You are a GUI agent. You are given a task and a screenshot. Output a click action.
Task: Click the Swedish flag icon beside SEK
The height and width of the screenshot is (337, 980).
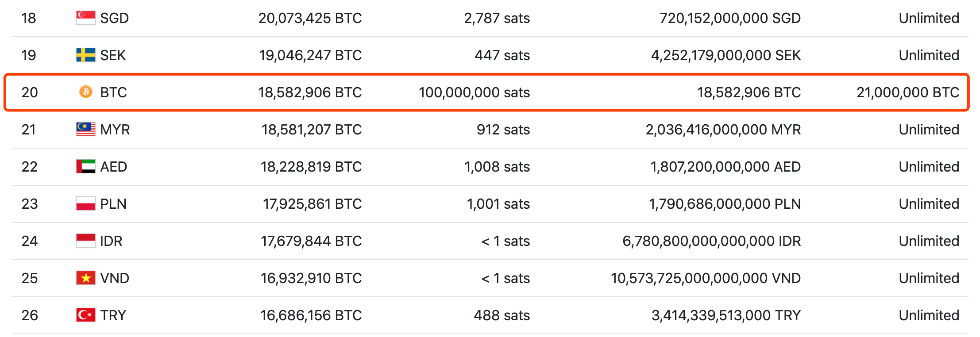[x=85, y=55]
